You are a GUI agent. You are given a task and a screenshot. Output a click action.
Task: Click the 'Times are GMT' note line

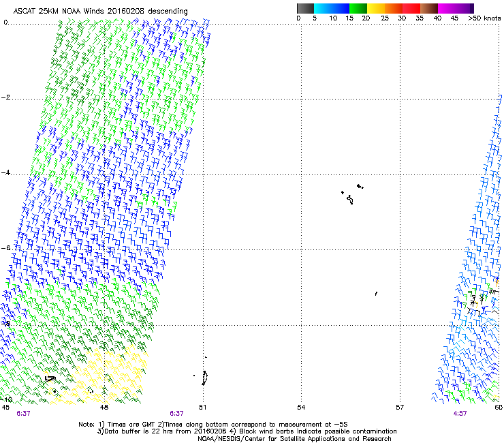[213, 425]
